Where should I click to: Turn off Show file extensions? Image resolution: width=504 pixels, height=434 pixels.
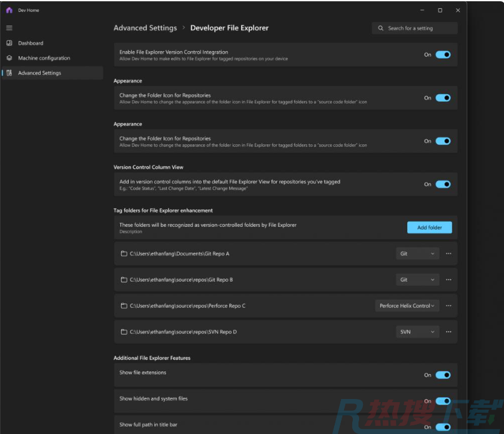pos(443,375)
